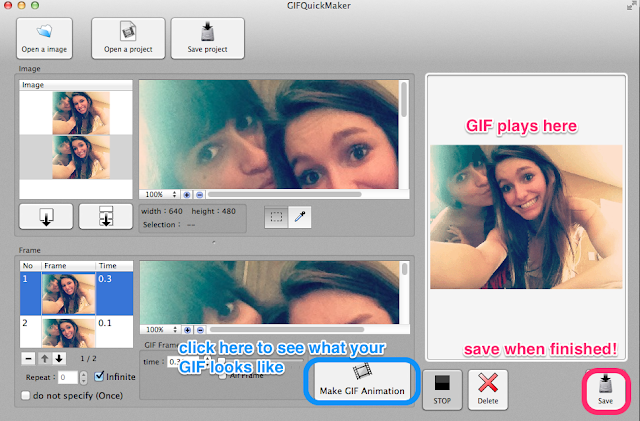This screenshot has width=640, height=421.
Task: Toggle the Infinite repeat checkbox
Action: tap(99, 376)
